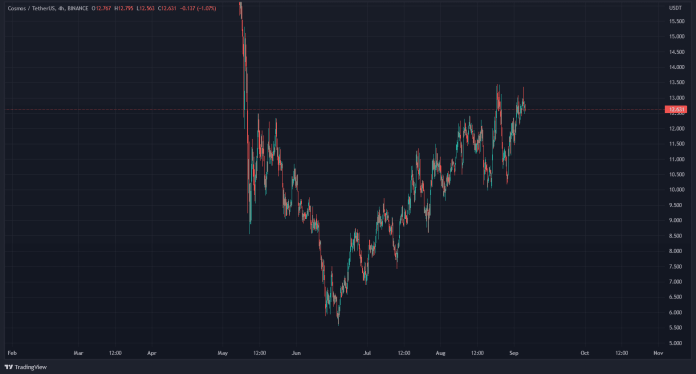Click the 6.500 price axis label

coord(676,297)
